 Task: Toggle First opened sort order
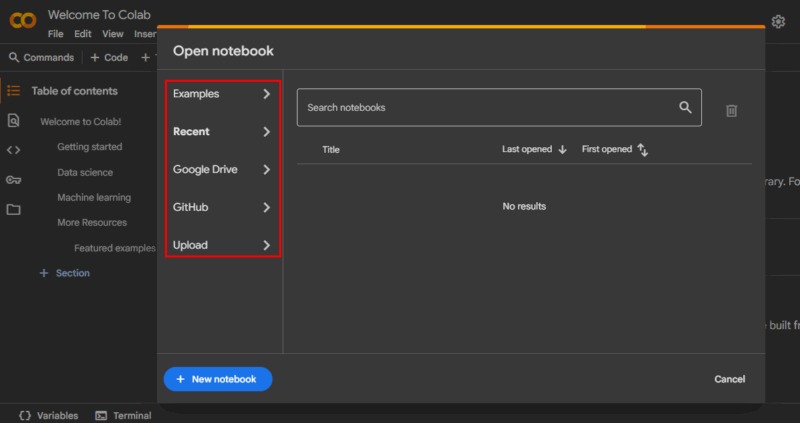643,150
